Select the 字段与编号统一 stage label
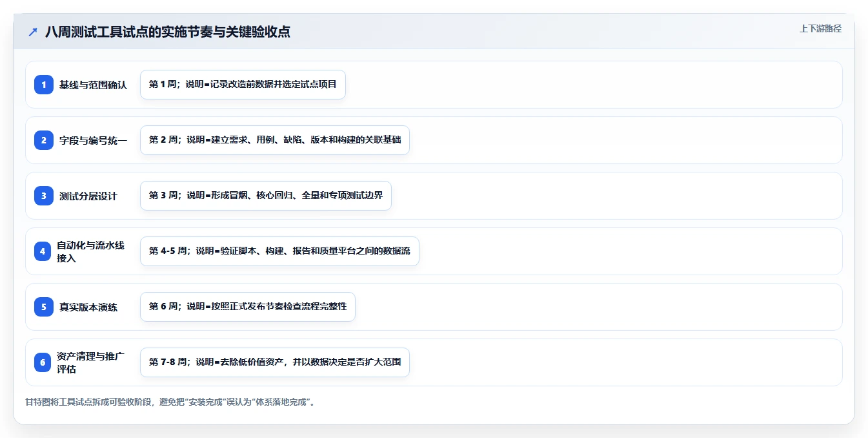This screenshot has width=868, height=438. [x=93, y=140]
